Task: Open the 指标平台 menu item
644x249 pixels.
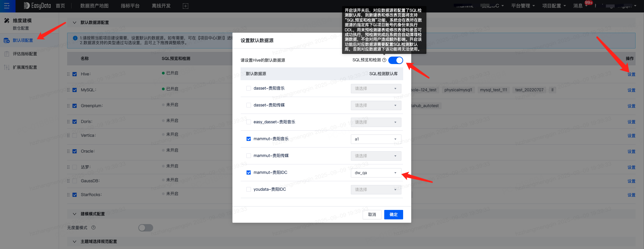Action: 130,6
